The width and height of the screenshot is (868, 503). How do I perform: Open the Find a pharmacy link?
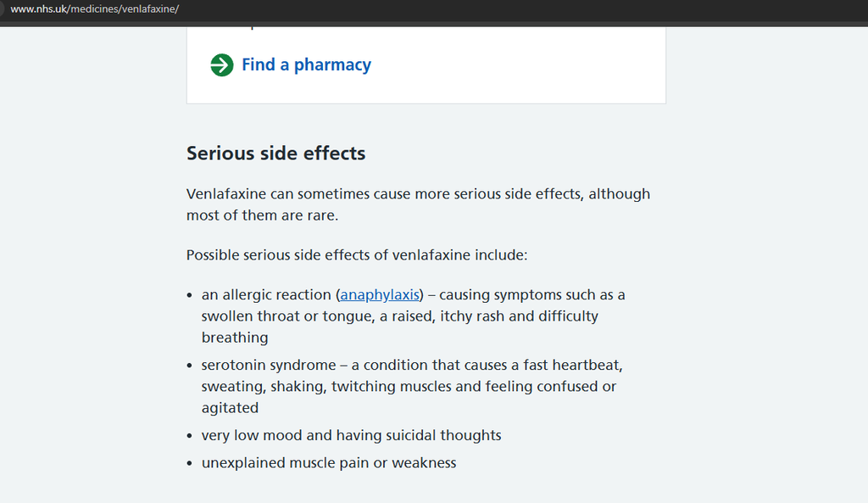[306, 64]
